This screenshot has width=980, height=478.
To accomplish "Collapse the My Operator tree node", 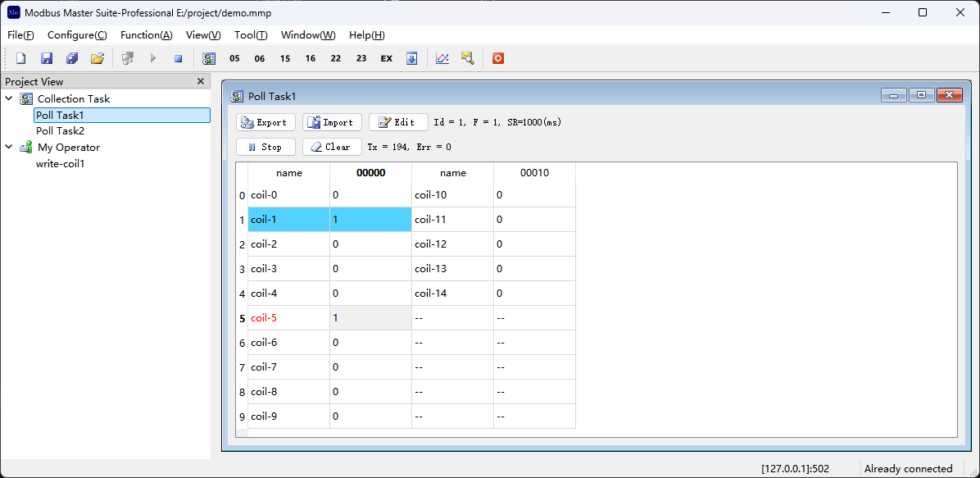I will (x=9, y=147).
